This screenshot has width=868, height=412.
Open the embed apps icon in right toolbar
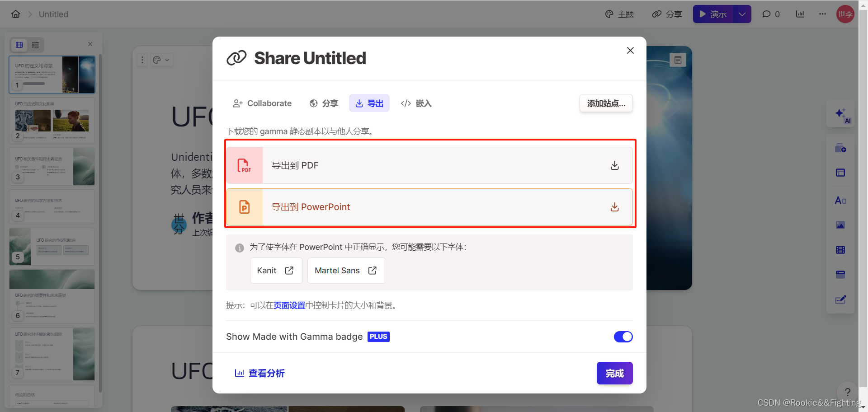click(840, 274)
